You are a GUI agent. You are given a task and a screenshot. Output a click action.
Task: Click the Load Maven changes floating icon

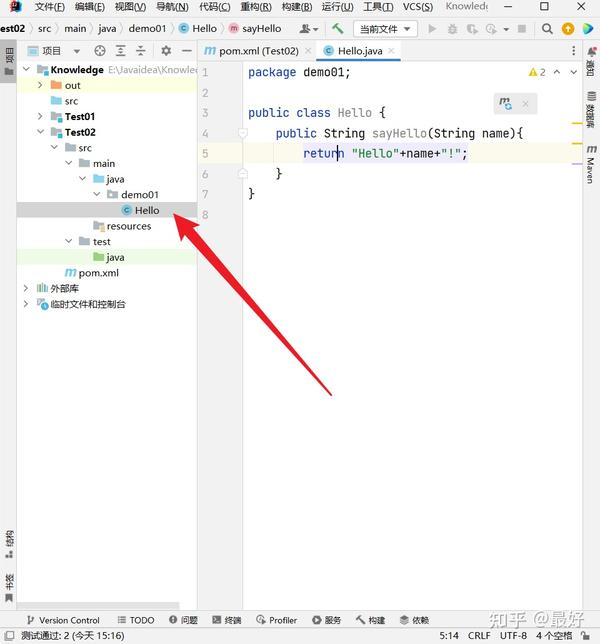(x=505, y=104)
